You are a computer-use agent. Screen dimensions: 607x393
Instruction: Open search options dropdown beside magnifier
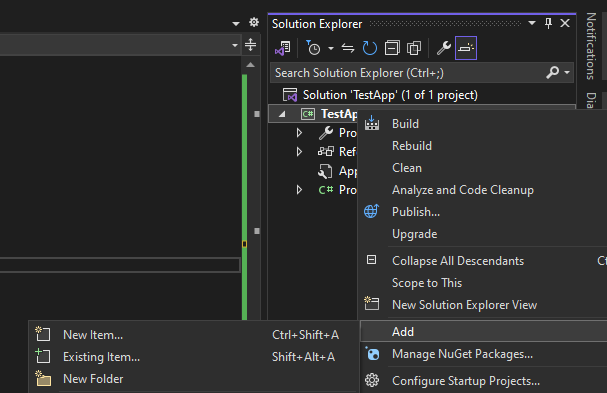coord(567,72)
